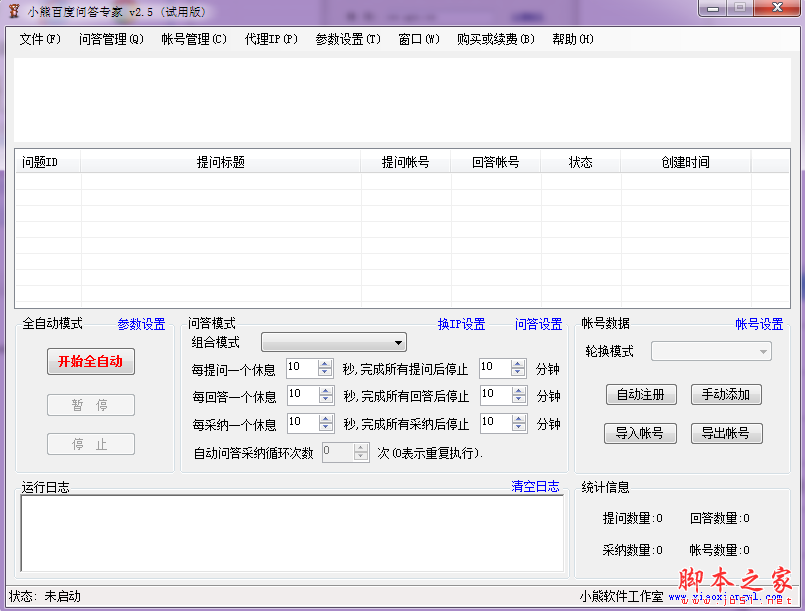Screen dimensions: 805x612
Task: Open the 问答设置 link
Action: [538, 324]
